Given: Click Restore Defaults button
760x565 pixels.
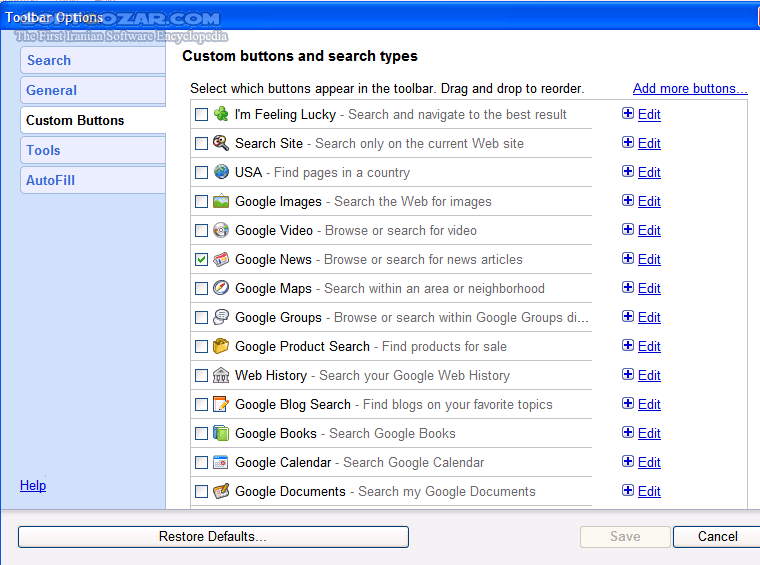Looking at the screenshot, I should click(x=213, y=537).
